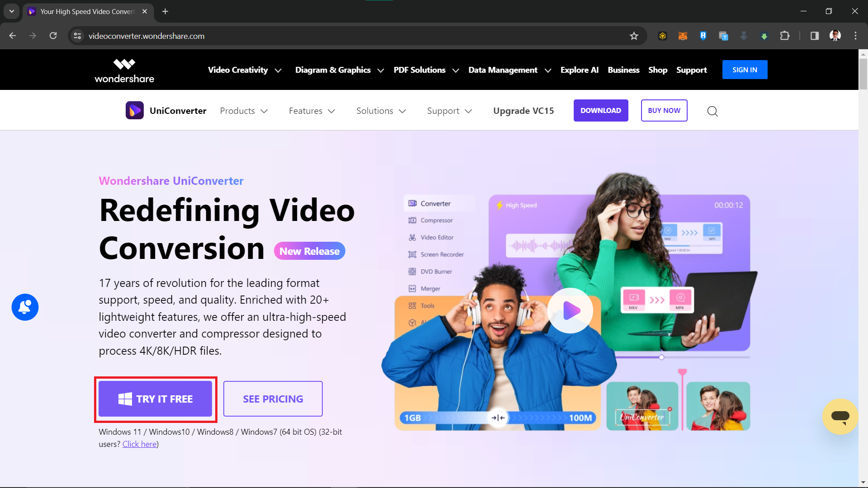868x488 pixels.
Task: Click the TRY IT FREE button
Action: [156, 399]
